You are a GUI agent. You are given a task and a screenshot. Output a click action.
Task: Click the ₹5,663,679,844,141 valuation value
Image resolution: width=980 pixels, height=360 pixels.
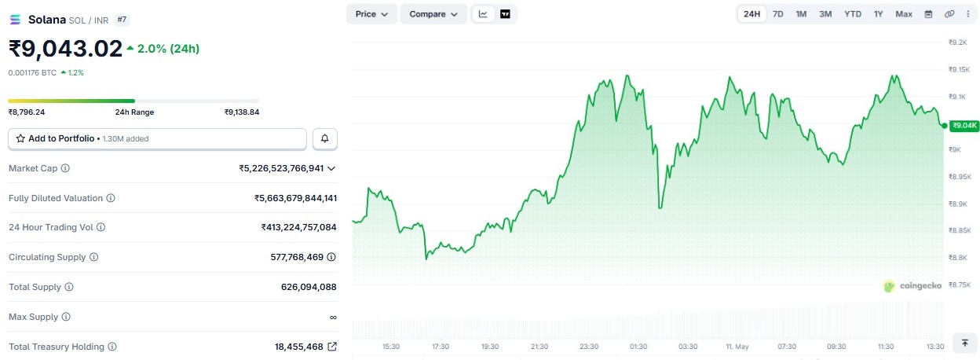pyautogui.click(x=295, y=198)
